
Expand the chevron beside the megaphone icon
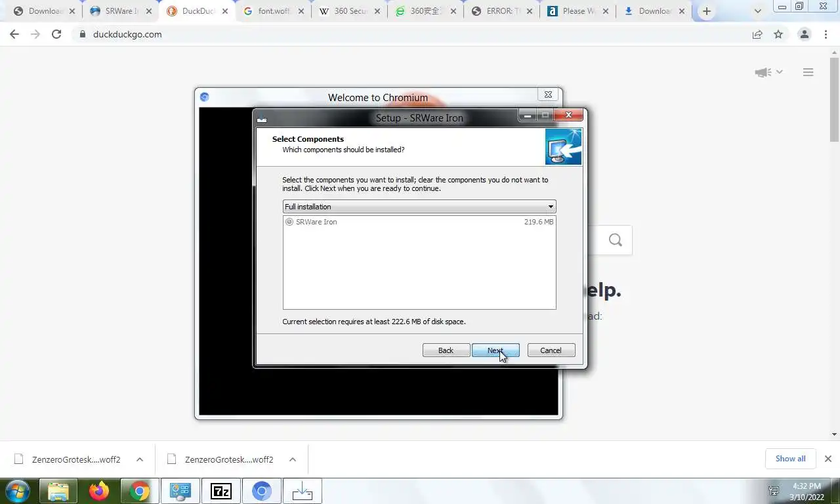(x=780, y=72)
